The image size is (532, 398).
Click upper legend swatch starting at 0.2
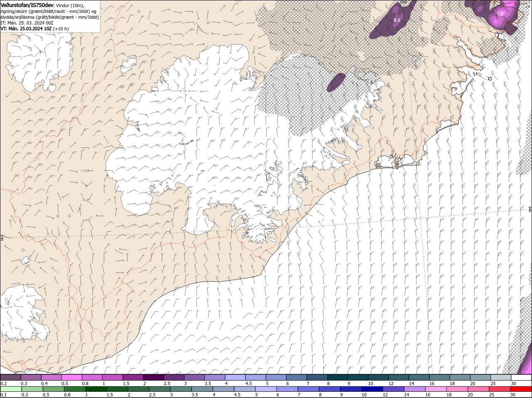point(11,377)
